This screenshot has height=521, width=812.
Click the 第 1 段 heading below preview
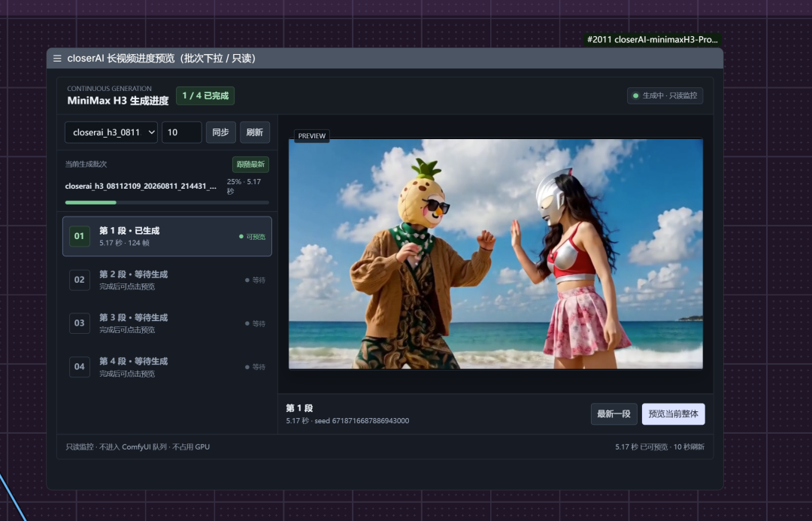point(299,408)
